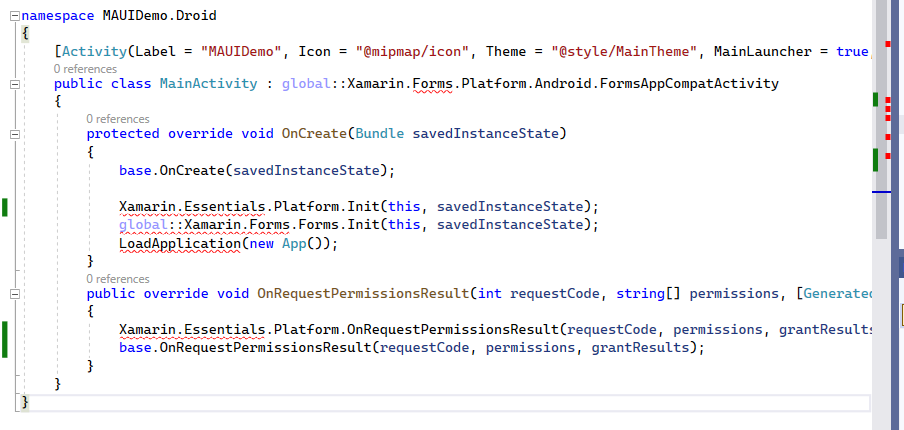Click base.OnRequestPermissionsResult call statement
Screen dimensions: 904x430
pos(412,348)
